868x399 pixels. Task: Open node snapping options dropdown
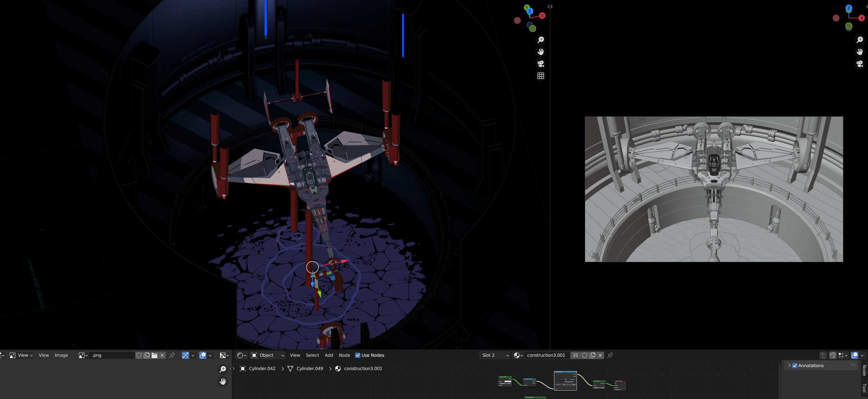coord(843,355)
